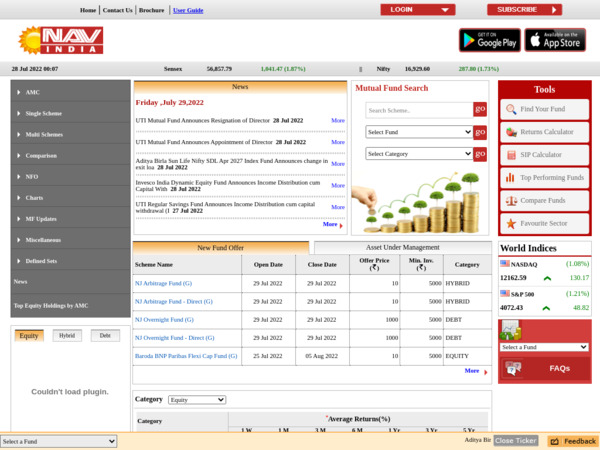Click the coins and plants growth image

[416, 203]
